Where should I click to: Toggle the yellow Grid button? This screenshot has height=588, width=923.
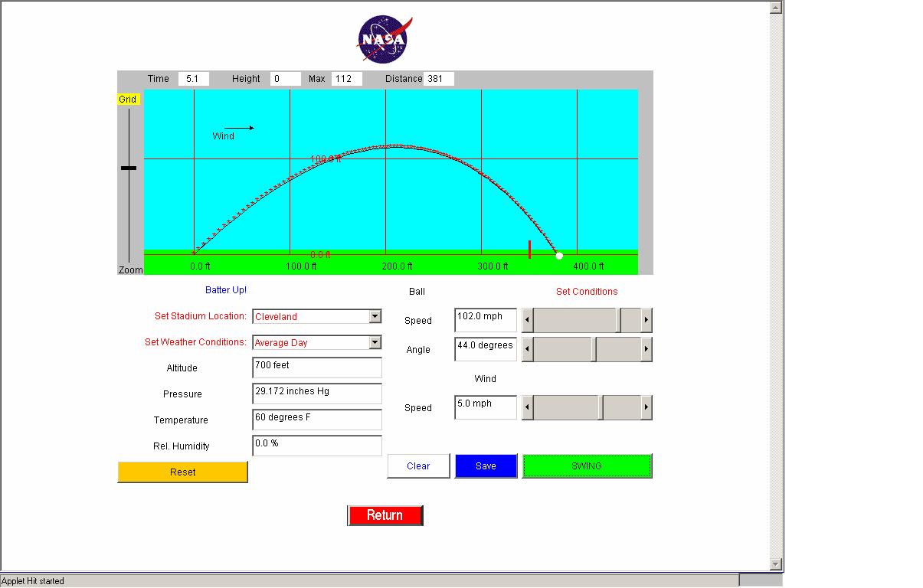pyautogui.click(x=128, y=100)
